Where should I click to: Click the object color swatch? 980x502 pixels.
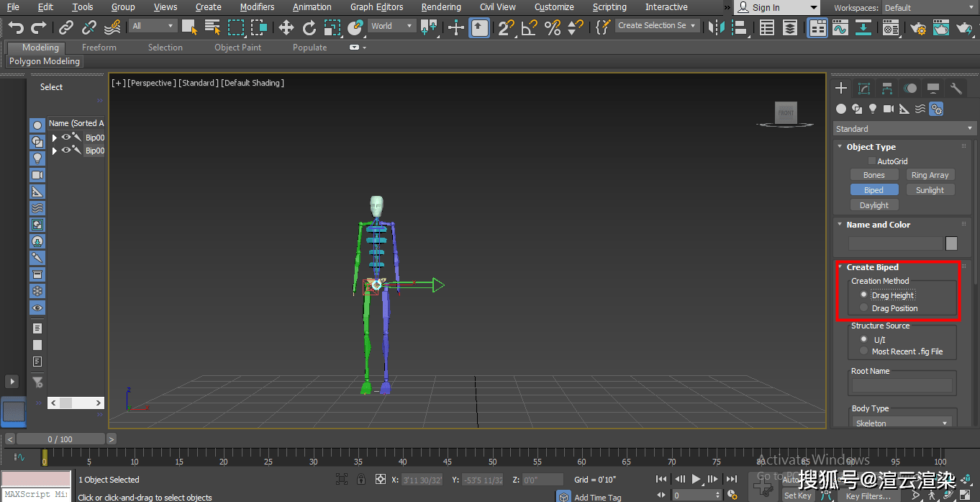coord(951,243)
